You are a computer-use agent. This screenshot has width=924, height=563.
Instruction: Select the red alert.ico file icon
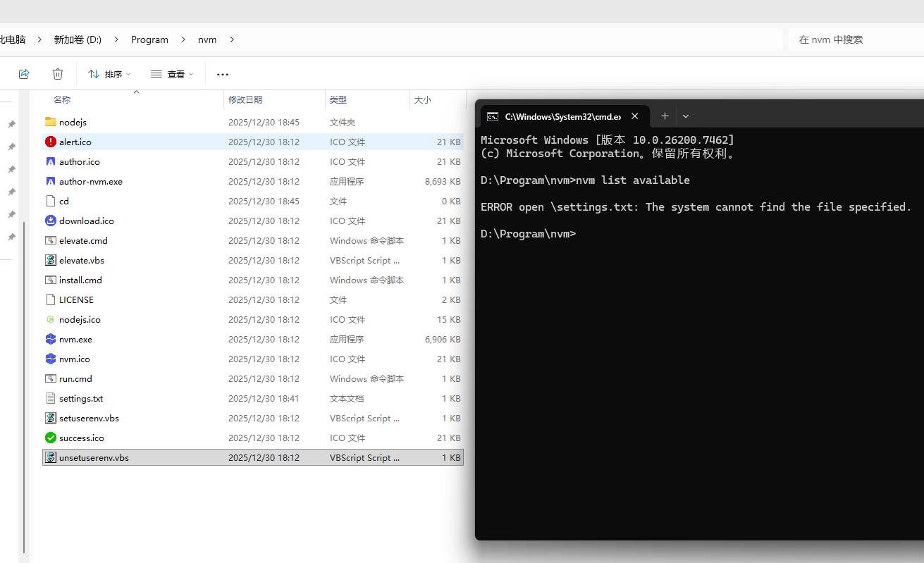tap(51, 142)
